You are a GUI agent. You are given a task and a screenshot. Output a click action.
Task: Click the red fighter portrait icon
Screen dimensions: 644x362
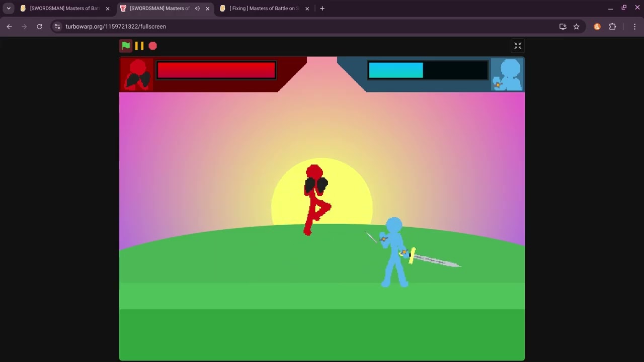tap(137, 74)
